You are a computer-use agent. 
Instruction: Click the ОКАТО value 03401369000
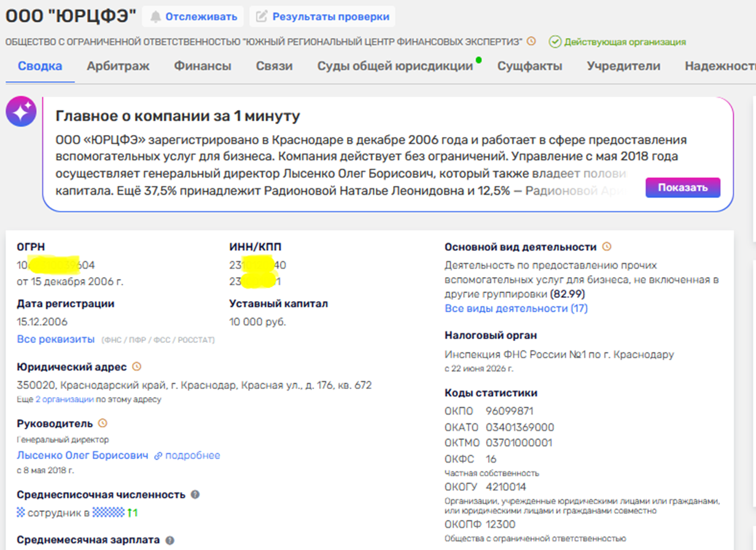click(x=520, y=427)
